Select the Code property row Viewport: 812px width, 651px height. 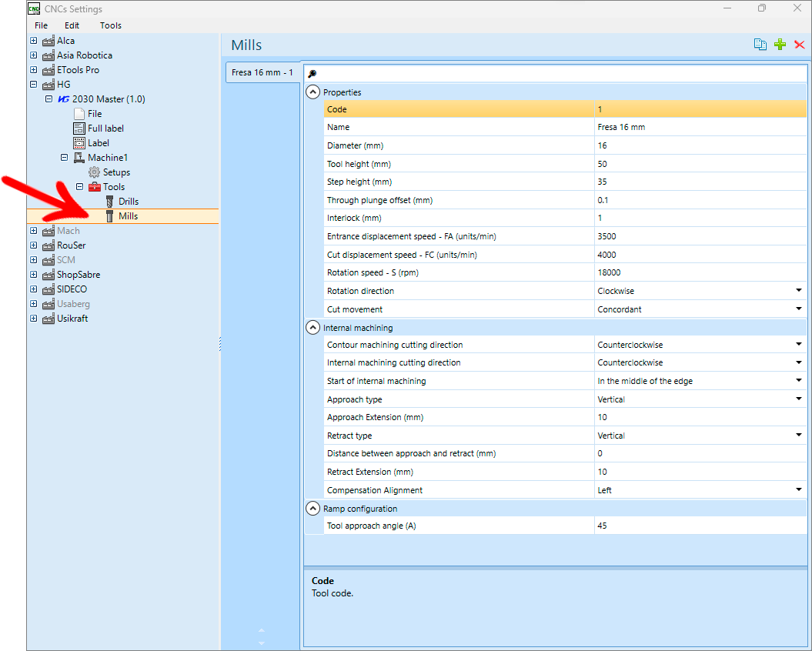click(565, 109)
